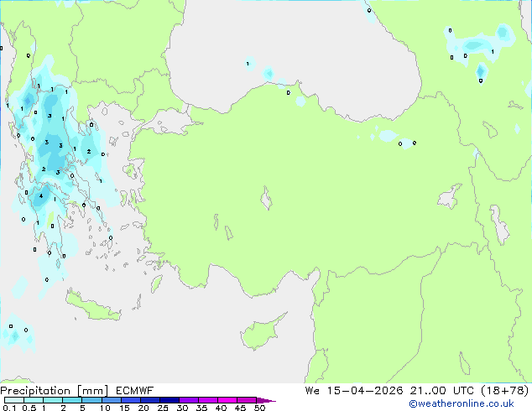
Task: Select the 40–45 mm magenta legend swatch
Action: pyautogui.click(x=227, y=400)
